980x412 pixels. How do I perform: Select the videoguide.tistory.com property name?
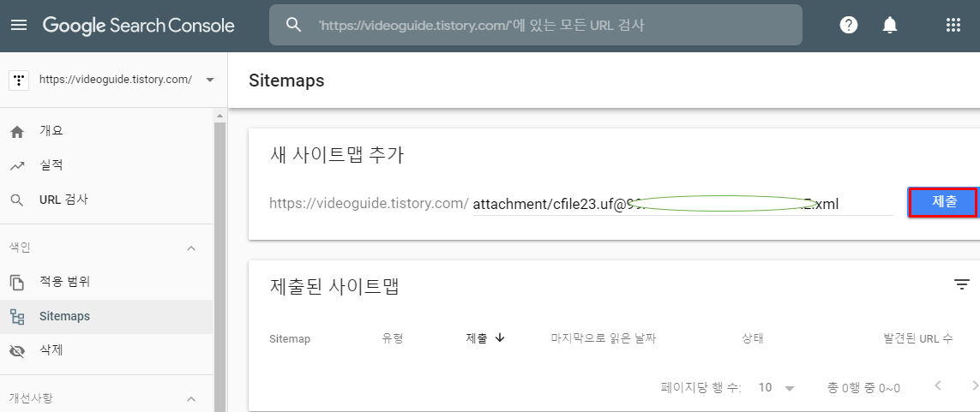[x=116, y=80]
